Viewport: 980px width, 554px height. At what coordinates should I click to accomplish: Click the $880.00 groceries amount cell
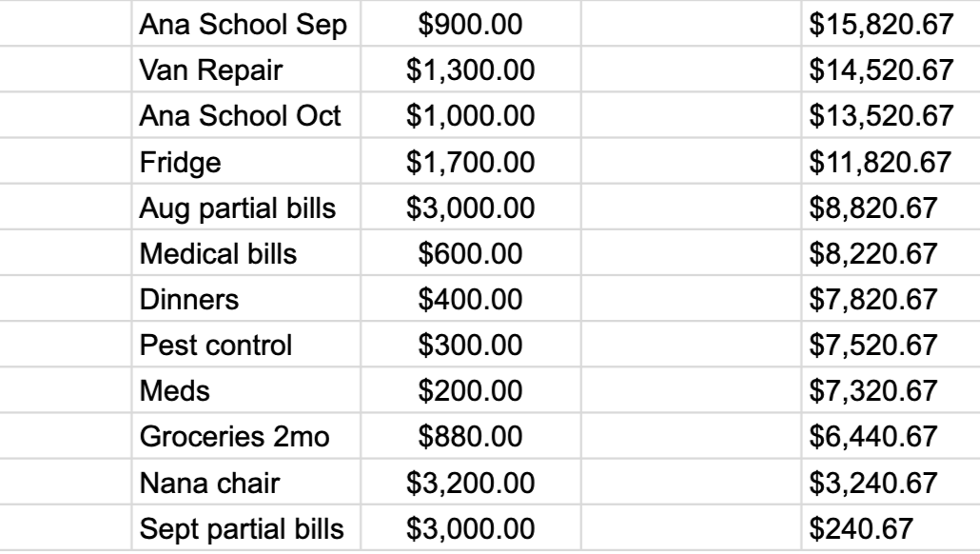pyautogui.click(x=470, y=439)
